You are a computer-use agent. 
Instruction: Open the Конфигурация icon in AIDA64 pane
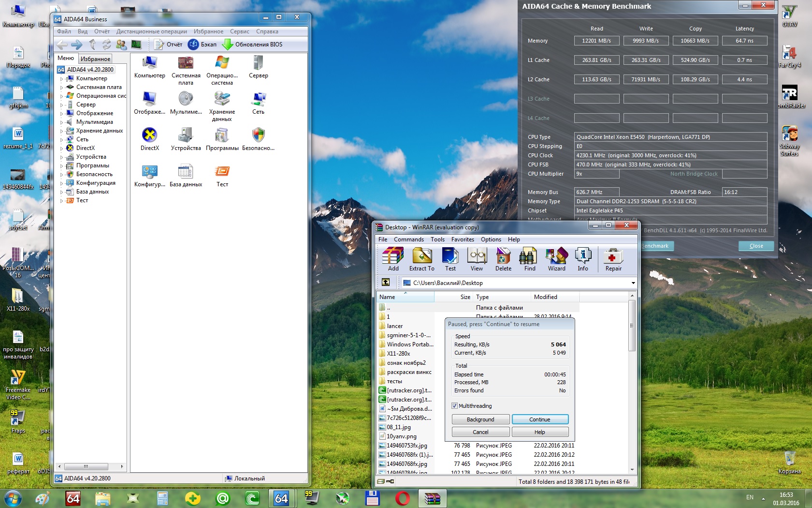click(x=149, y=176)
